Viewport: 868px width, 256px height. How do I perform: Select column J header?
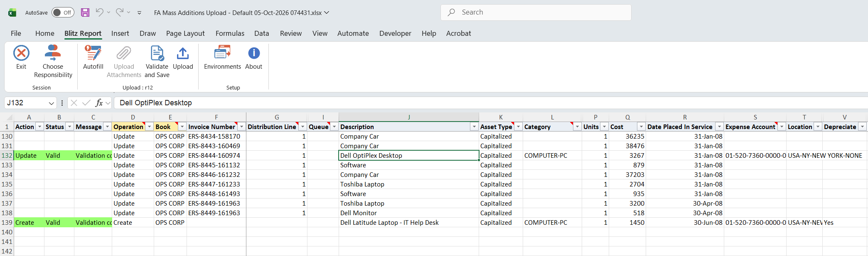[409, 117]
